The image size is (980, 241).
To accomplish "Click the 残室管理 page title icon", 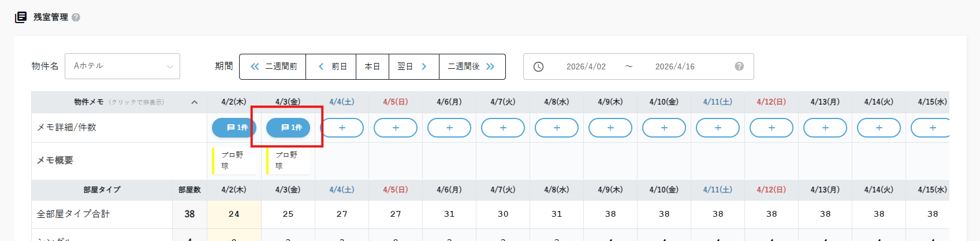I will [x=21, y=17].
